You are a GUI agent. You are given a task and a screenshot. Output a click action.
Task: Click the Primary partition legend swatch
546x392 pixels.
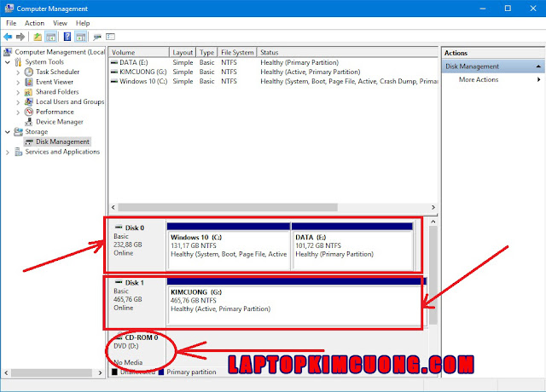coord(161,372)
